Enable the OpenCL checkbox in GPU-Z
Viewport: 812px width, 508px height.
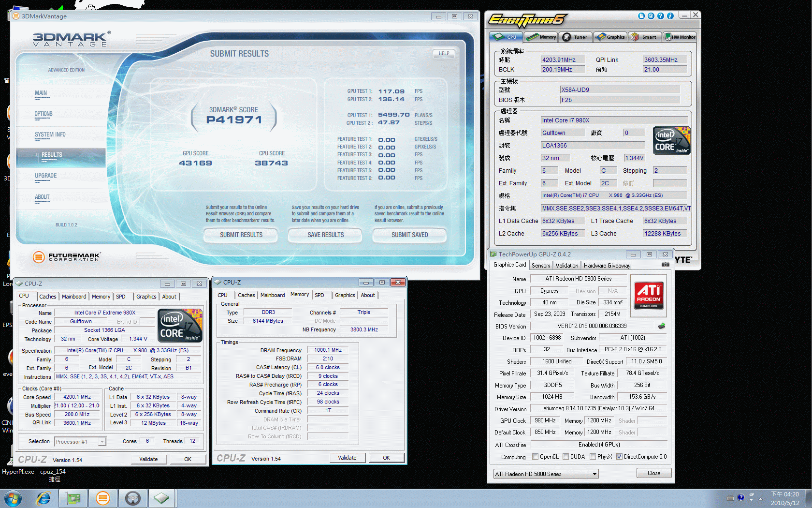(535, 457)
